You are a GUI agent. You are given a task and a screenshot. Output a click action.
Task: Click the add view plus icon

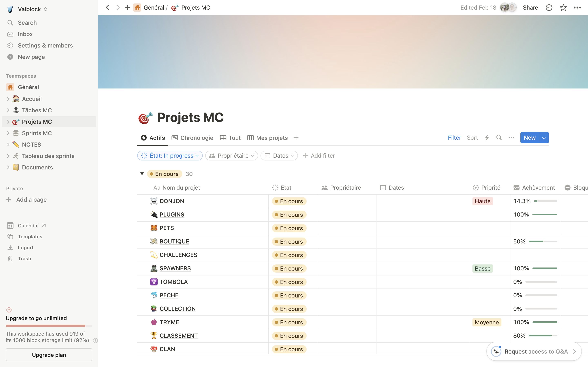296,138
